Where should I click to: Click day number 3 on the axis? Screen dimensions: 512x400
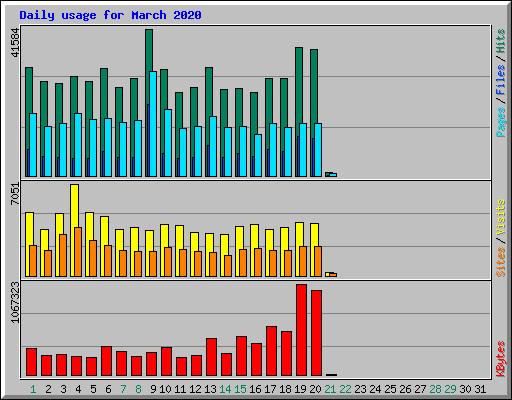pos(63,389)
